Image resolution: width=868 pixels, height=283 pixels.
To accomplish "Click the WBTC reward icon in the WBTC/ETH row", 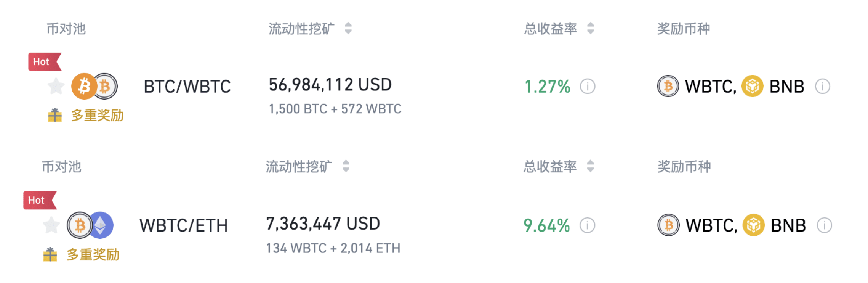I will point(668,225).
